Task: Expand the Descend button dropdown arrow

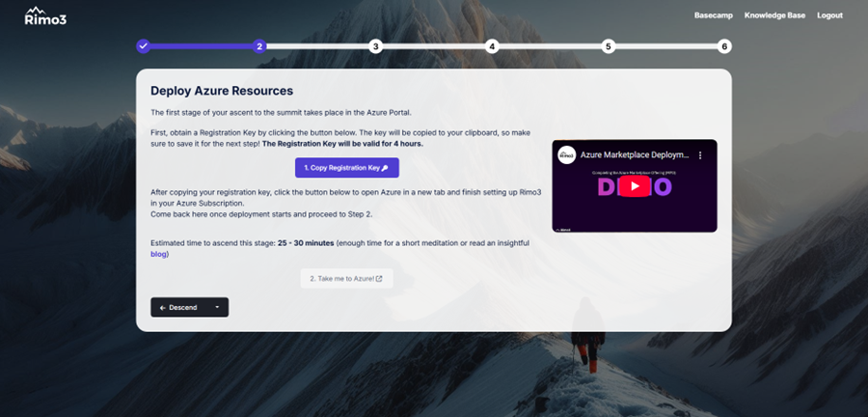Action: click(x=217, y=307)
